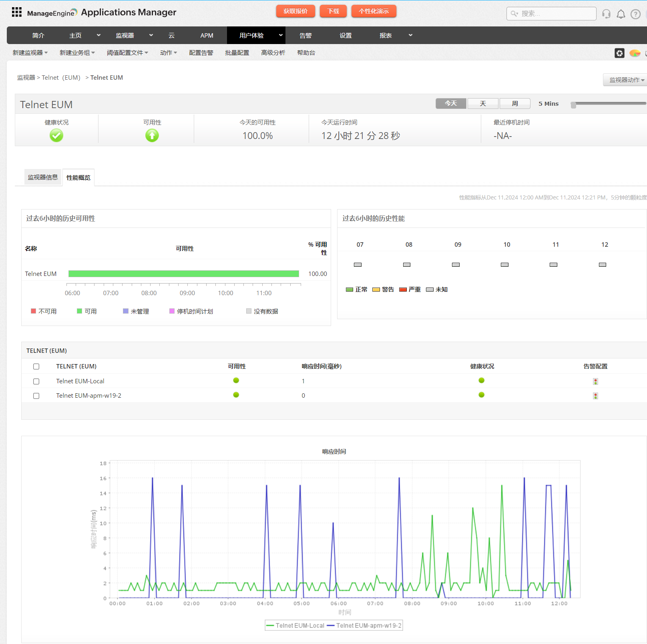Click the 监视器 breadcrumb link
This screenshot has height=644, width=647.
(26, 78)
